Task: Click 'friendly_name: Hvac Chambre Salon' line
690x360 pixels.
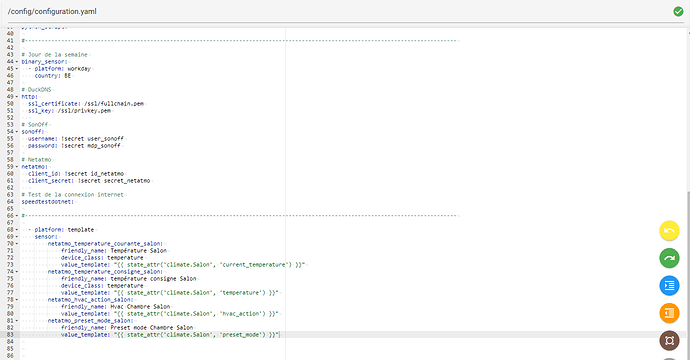Action: pyautogui.click(x=116, y=307)
